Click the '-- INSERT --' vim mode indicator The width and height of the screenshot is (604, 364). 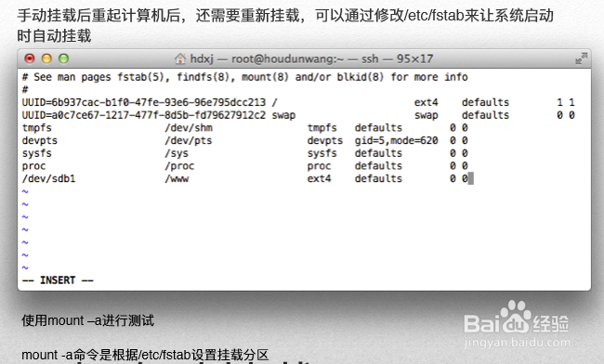coord(58,280)
